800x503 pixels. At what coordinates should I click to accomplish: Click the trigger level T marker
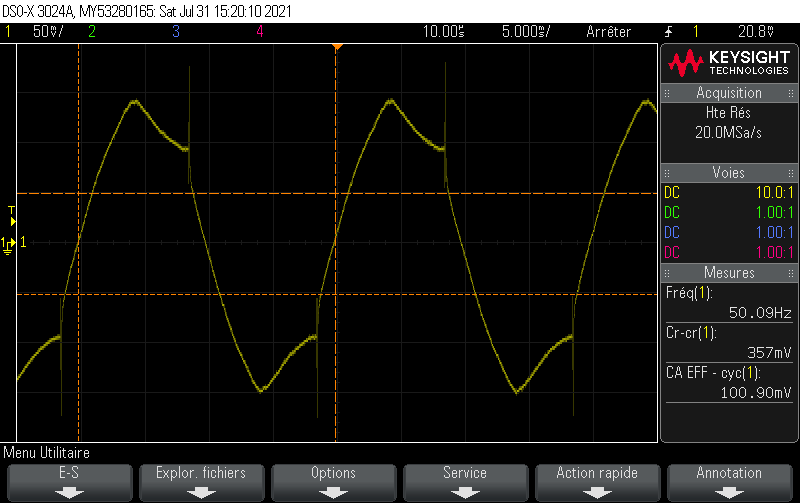(12, 211)
